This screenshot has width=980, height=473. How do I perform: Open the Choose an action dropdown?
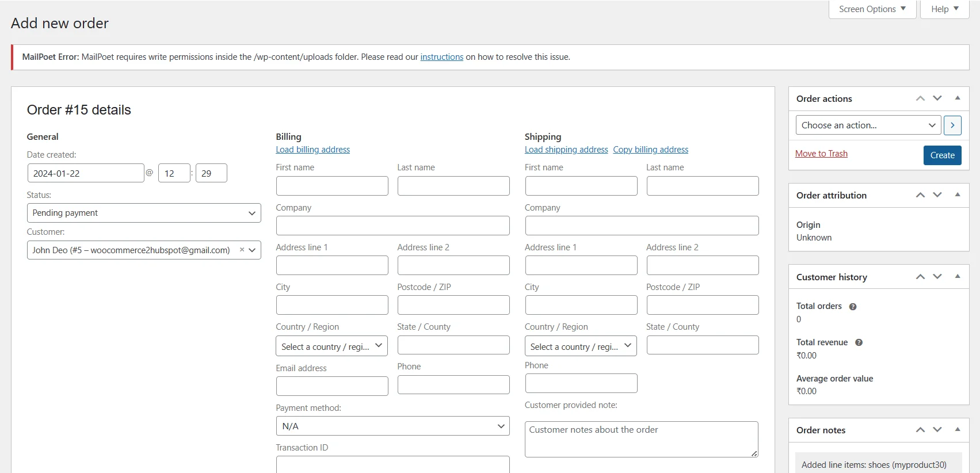[x=868, y=125]
